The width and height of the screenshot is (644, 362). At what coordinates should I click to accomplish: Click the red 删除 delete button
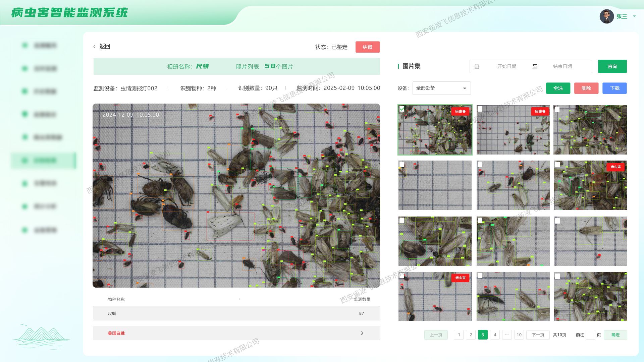[586, 88]
